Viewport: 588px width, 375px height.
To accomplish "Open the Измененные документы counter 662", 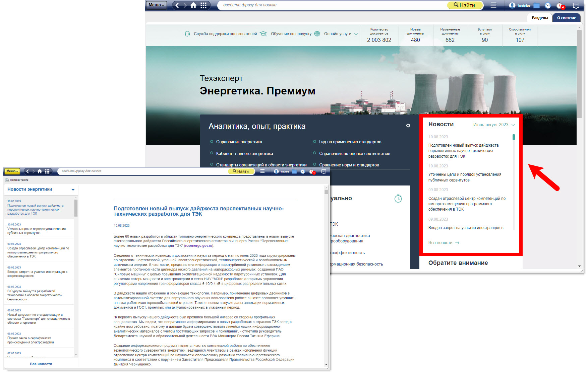I will click(450, 35).
